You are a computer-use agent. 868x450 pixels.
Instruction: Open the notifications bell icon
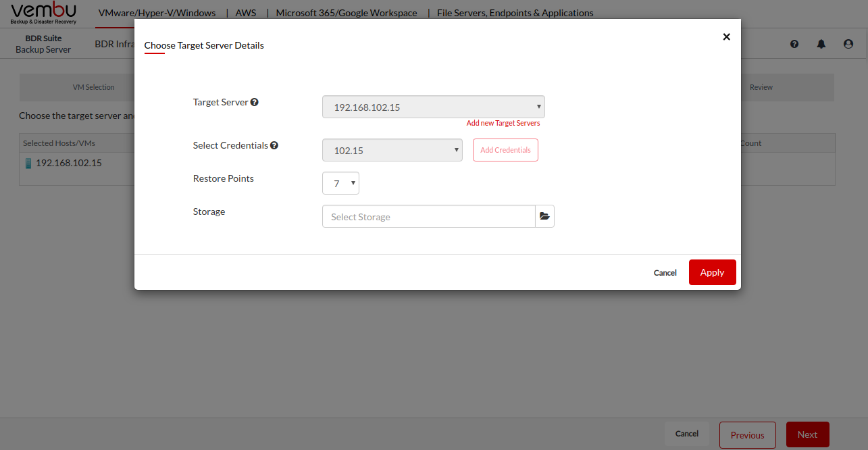[821, 44]
